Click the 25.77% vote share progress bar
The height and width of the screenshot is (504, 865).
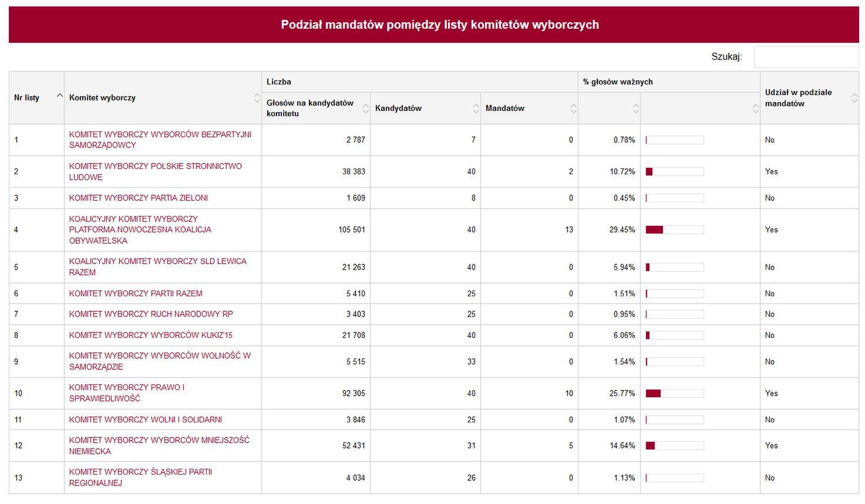pos(674,393)
